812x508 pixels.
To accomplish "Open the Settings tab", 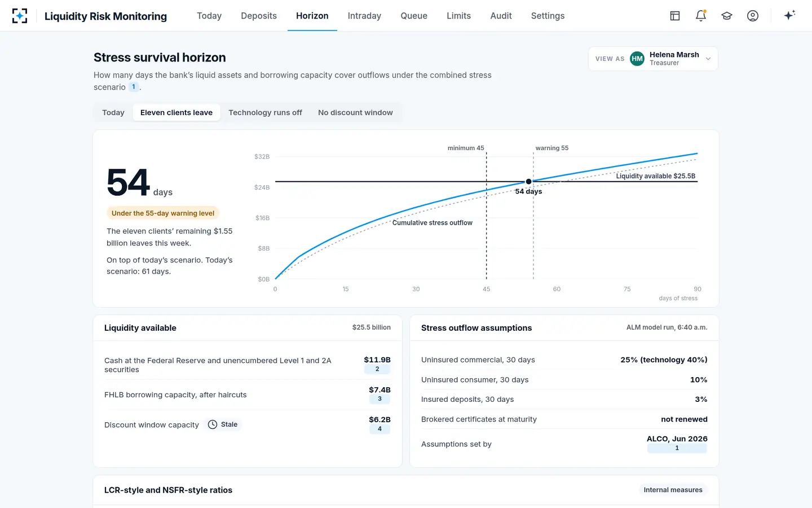I will 548,16.
